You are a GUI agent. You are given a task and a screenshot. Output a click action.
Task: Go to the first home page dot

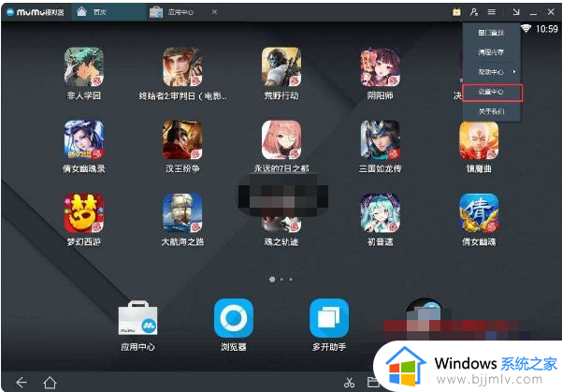(272, 279)
